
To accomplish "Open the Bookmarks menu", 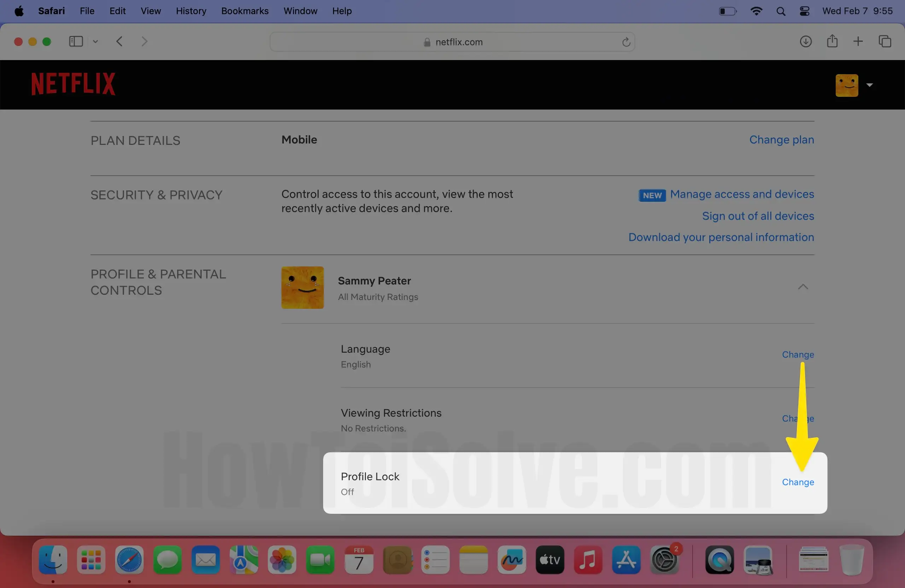I will pos(245,11).
